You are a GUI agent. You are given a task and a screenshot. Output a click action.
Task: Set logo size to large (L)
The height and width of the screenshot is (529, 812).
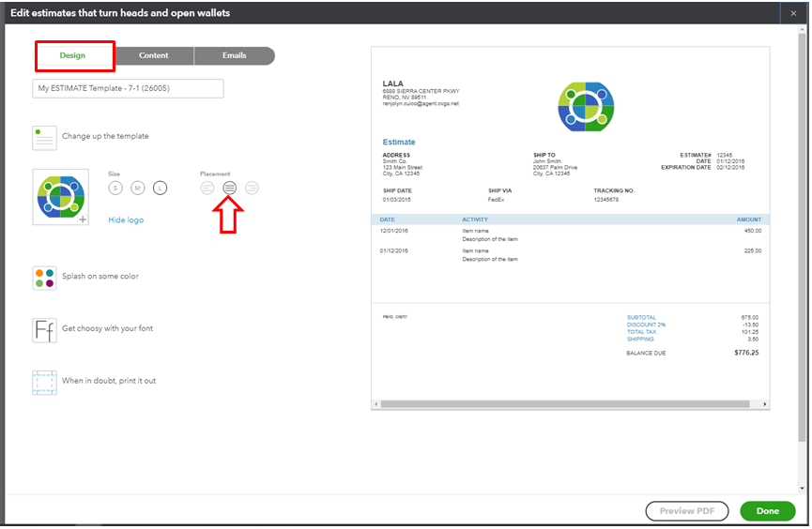(x=160, y=188)
